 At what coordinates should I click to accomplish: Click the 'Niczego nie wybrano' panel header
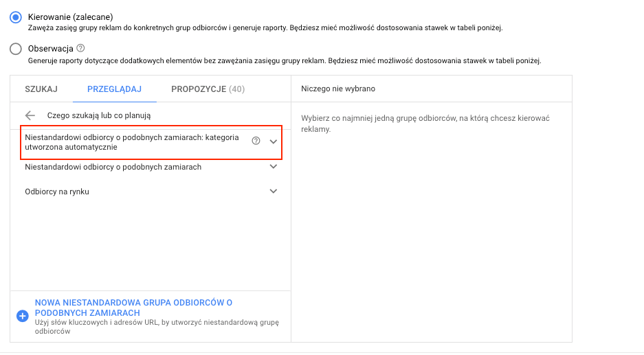point(338,89)
